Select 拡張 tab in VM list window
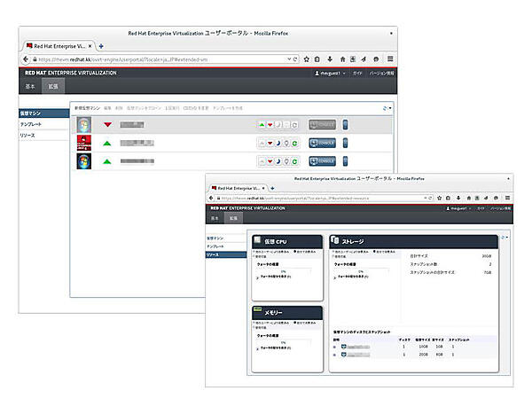The image size is (532, 414). [53, 86]
